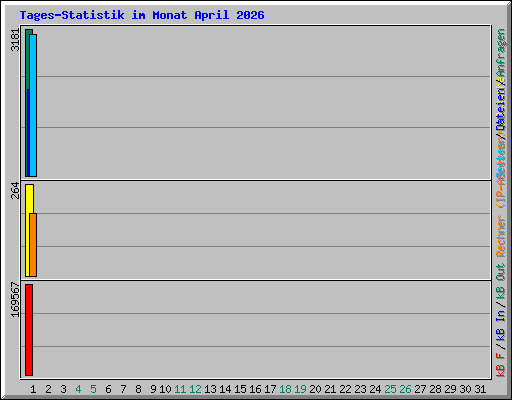Click the chart title Tages-Statistik im Monat April 2026
512x400 pixels.
[x=142, y=15]
